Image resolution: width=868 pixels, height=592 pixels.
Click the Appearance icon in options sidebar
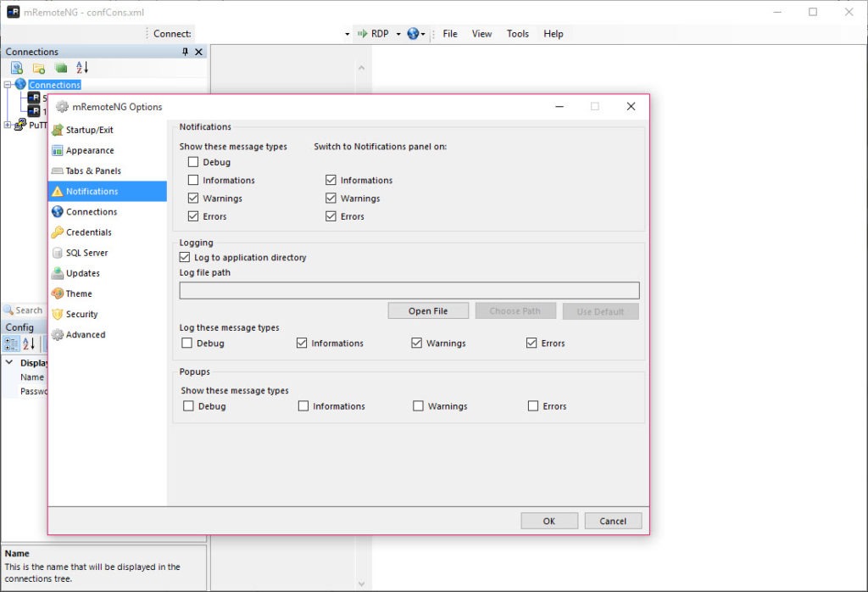(x=57, y=151)
